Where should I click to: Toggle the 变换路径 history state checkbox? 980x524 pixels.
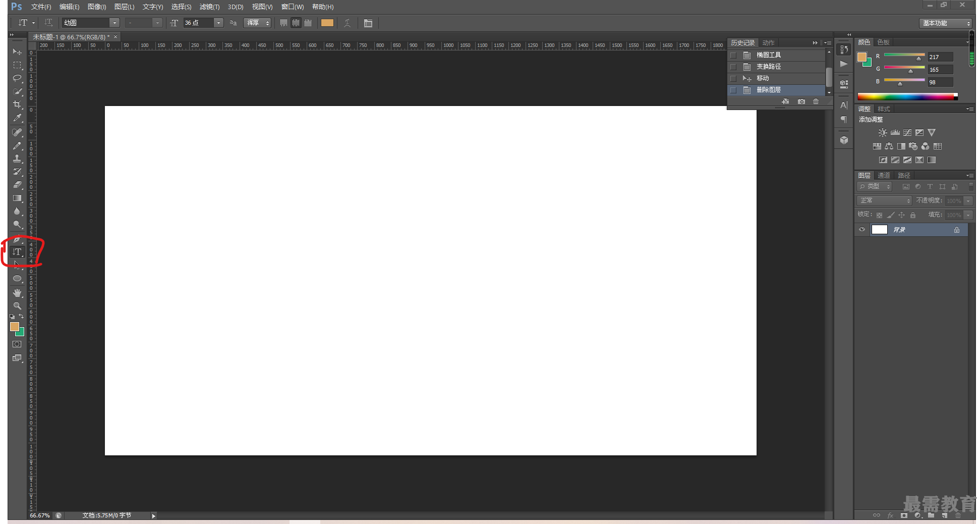[x=733, y=67]
